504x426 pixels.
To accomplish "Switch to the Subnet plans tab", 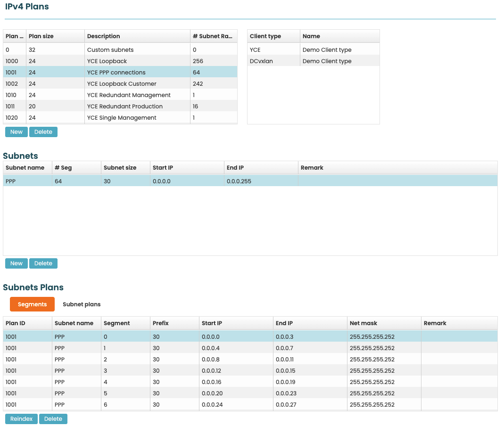I will 82,304.
